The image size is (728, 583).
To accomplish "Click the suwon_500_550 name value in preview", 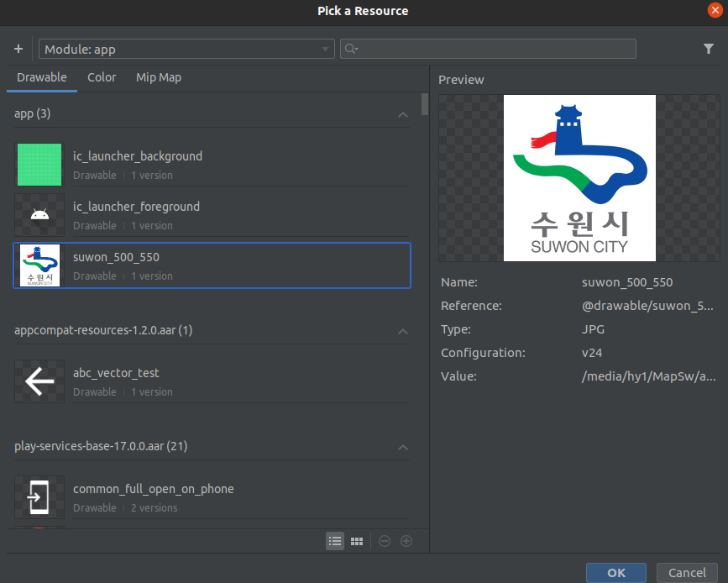I will point(627,282).
